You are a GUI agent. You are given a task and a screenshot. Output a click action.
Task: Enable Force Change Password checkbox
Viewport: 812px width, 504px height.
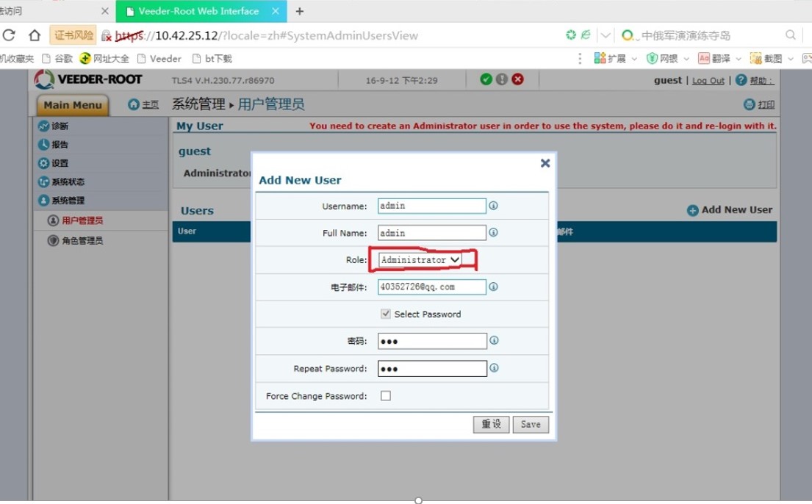(386, 396)
